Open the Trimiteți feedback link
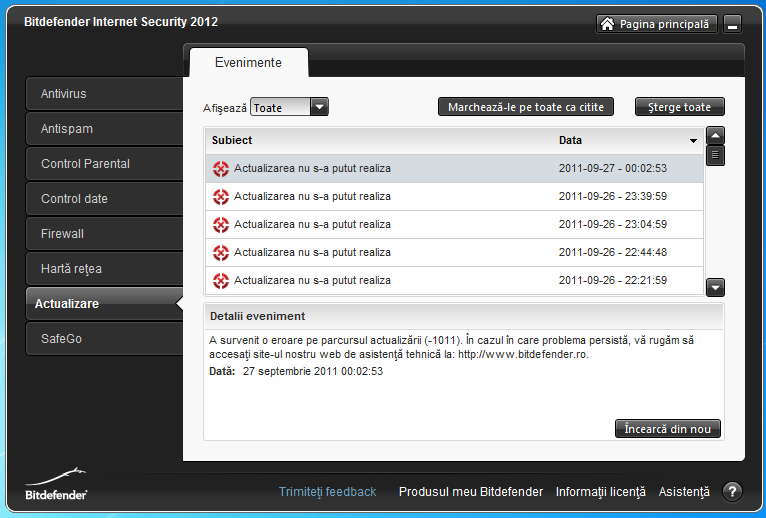Viewport: 766px width, 518px height. [327, 492]
